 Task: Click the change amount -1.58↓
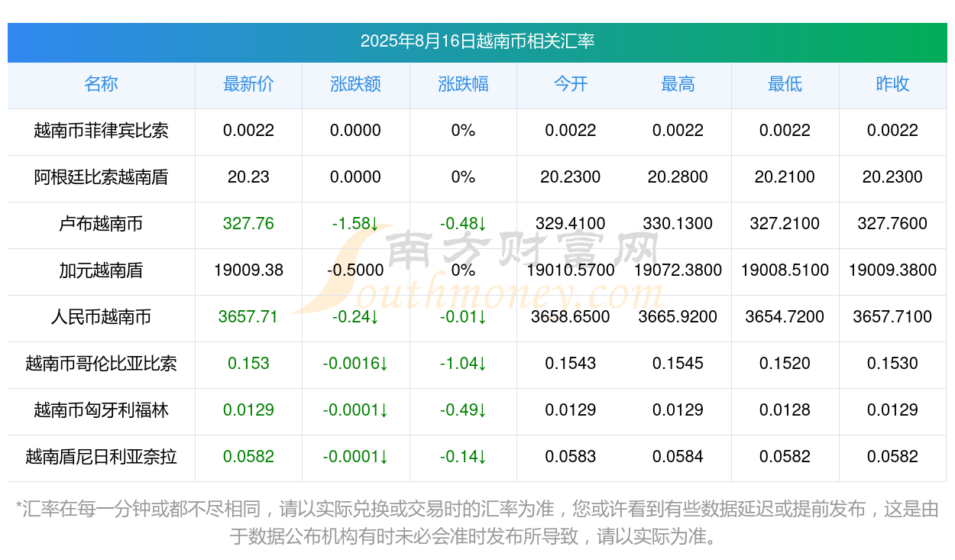[x=355, y=224]
